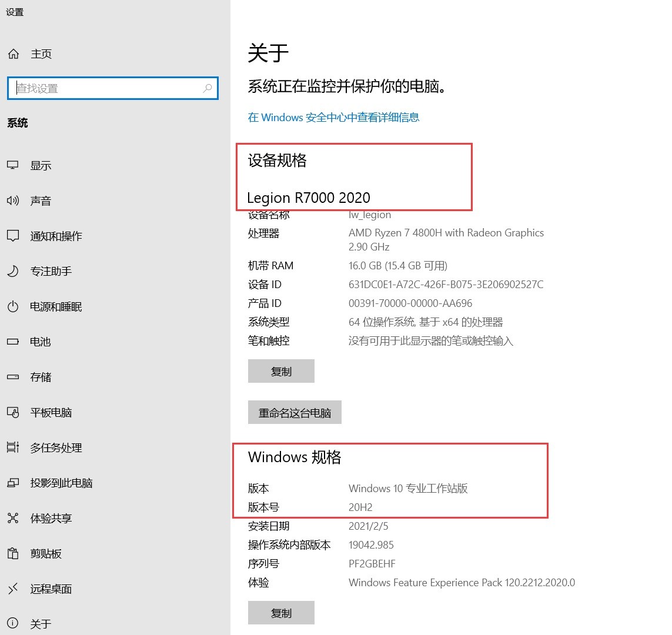672x635 pixels.
Task: Focus the 查找设置 search field
Action: coord(113,88)
